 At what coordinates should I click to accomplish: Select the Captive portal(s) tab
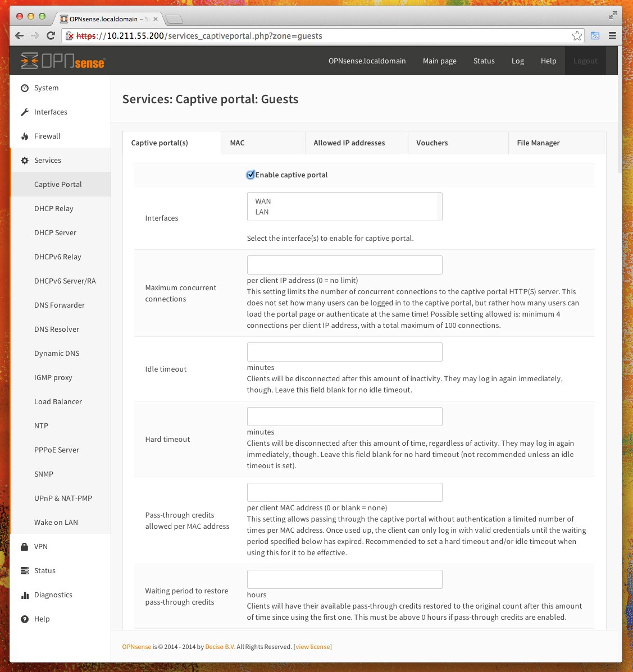[x=171, y=143]
